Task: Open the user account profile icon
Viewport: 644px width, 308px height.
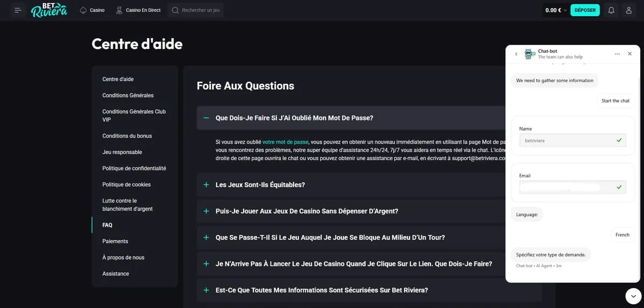Action: pyautogui.click(x=628, y=10)
